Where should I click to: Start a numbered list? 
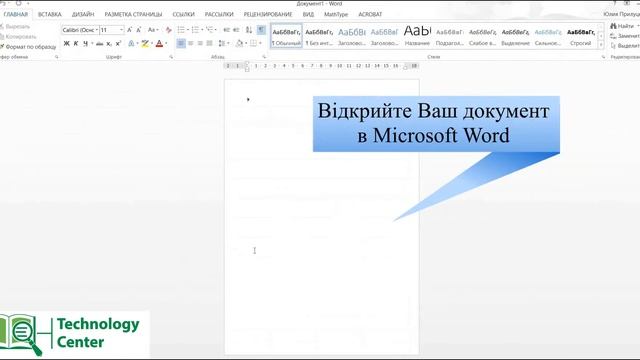click(x=195, y=30)
